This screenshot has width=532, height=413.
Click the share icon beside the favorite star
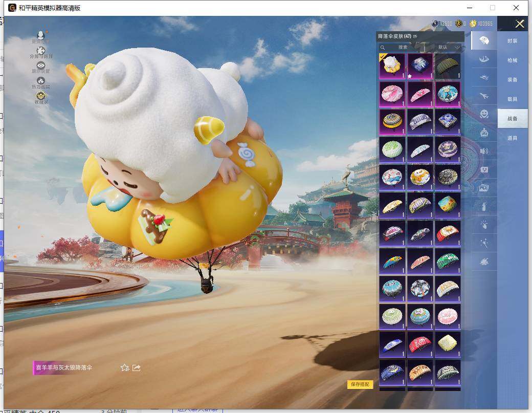coord(137,367)
